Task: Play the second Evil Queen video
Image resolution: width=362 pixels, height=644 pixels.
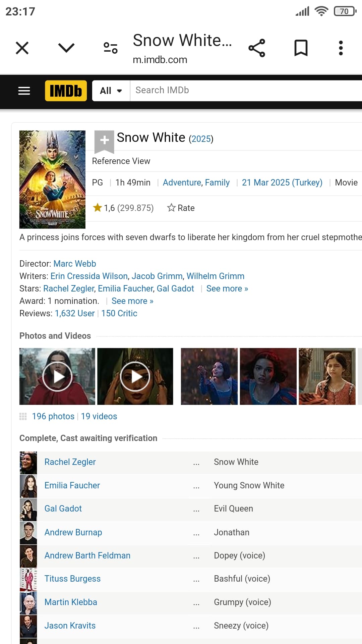Action: (x=135, y=376)
